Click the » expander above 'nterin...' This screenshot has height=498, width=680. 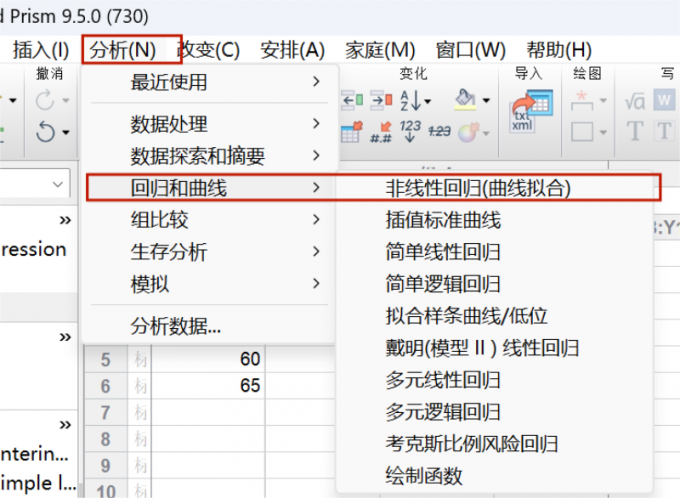pos(65,424)
